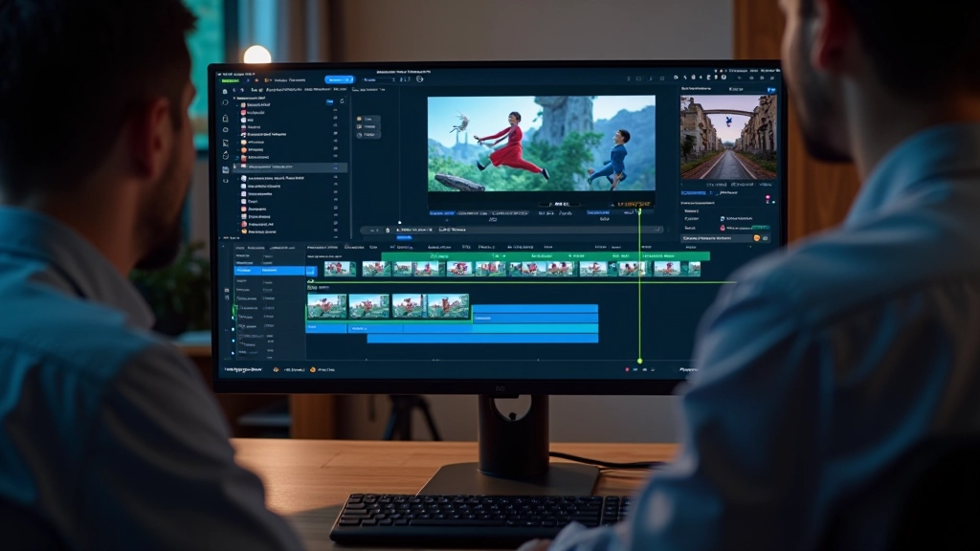Select the bottommost icon in the left sidebar
This screenshot has height=551, width=980.
[226, 181]
